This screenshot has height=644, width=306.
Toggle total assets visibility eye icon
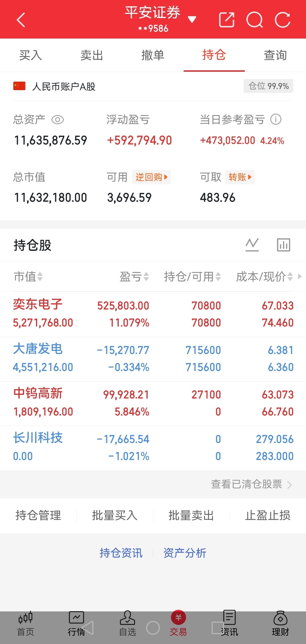(58, 120)
